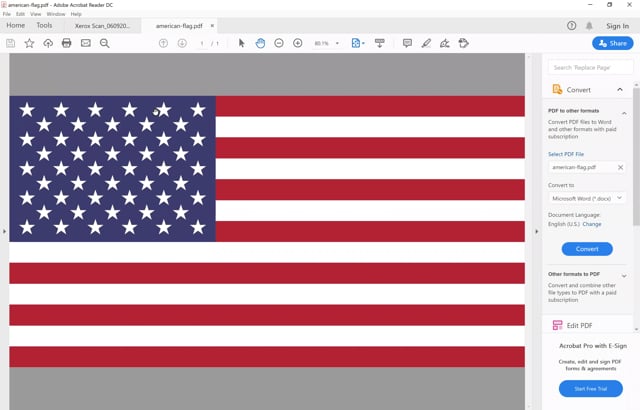Go to next page arrow
The width and height of the screenshot is (640, 410).
pos(182,43)
